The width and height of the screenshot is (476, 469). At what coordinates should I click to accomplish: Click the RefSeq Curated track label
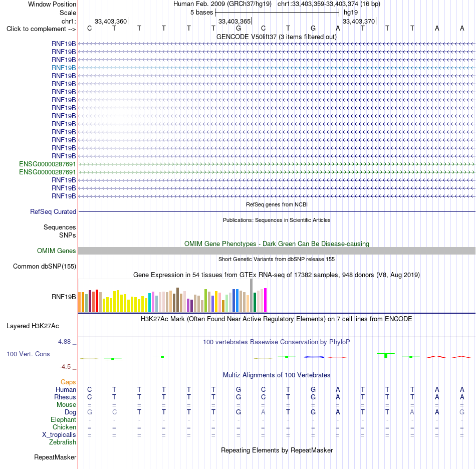click(x=53, y=211)
